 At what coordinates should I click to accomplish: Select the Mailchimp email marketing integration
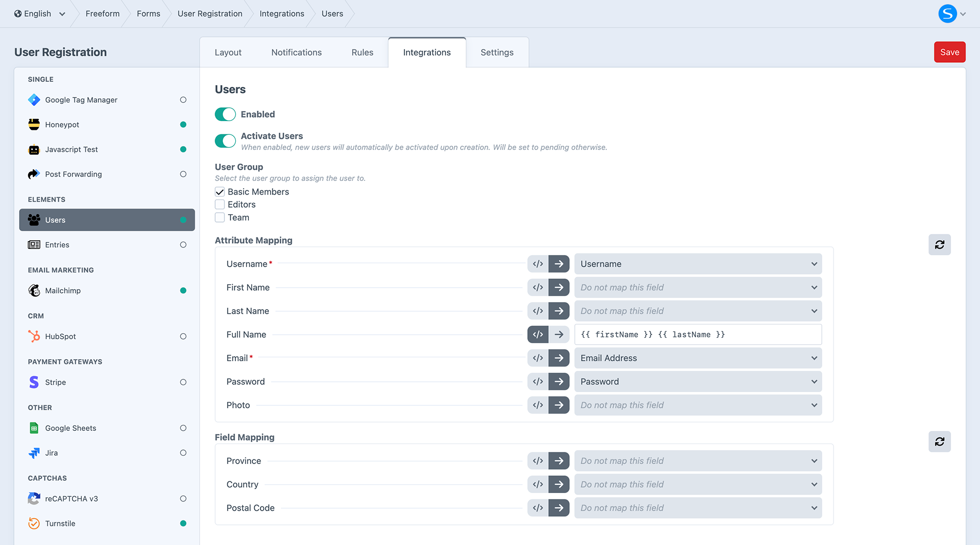63,290
